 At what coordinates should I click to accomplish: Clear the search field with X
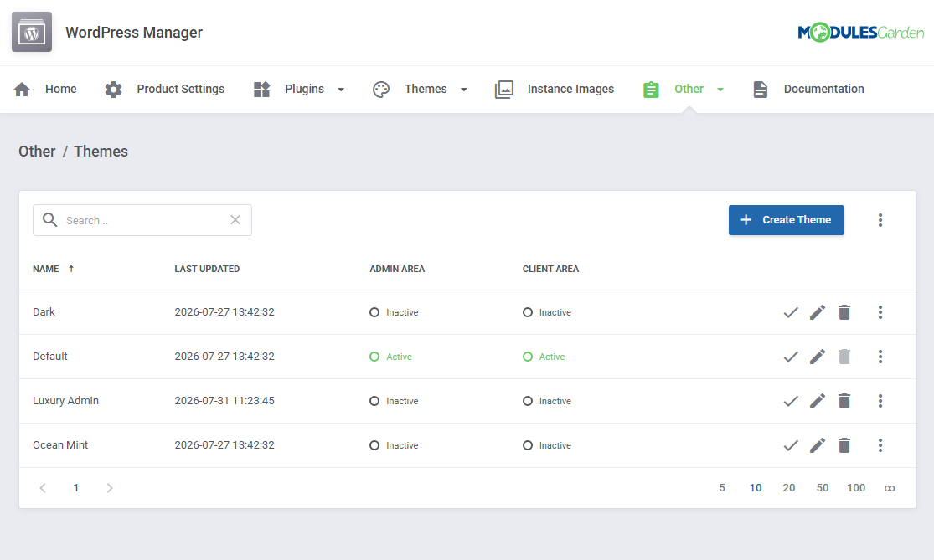(235, 220)
